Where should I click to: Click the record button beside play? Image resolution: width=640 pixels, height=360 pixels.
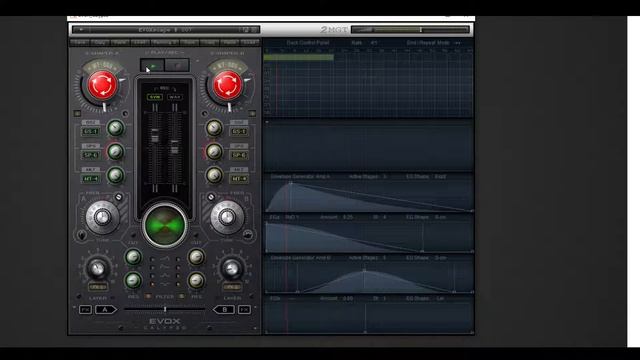[x=177, y=65]
